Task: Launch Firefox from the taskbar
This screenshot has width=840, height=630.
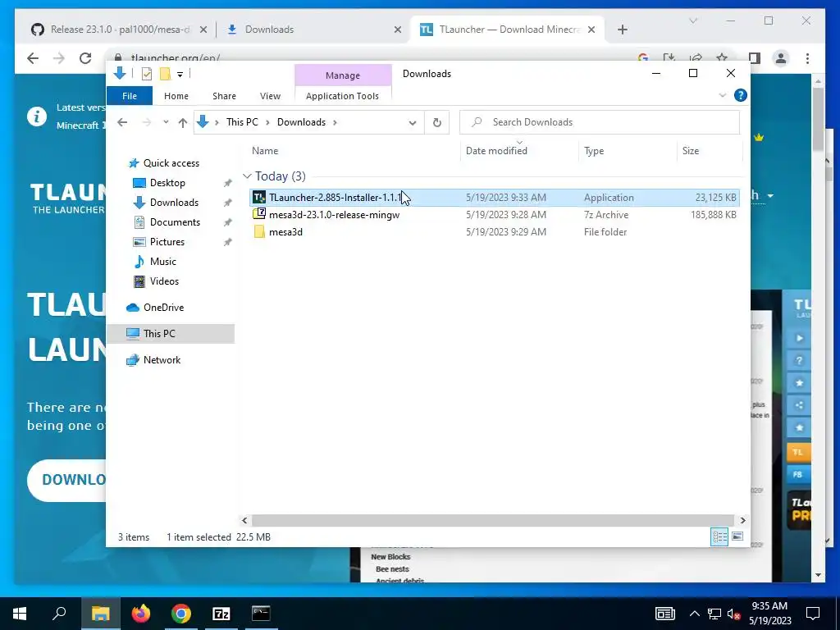Action: coord(141,614)
